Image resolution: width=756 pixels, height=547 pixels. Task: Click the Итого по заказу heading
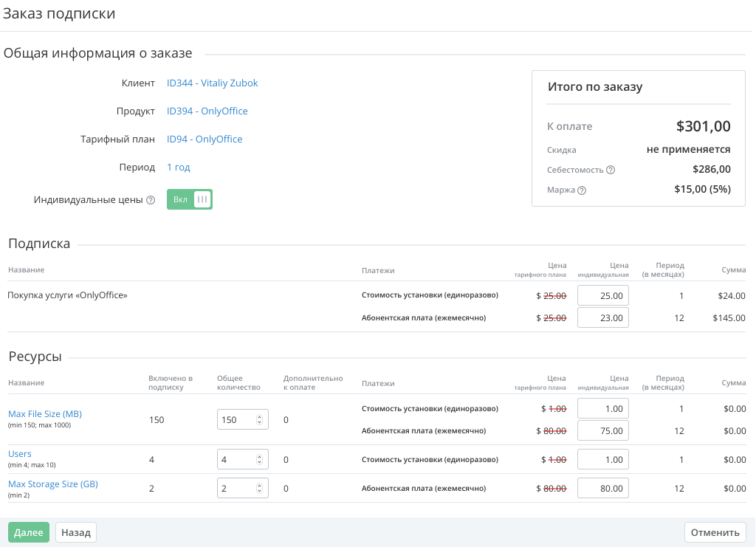[x=595, y=87]
